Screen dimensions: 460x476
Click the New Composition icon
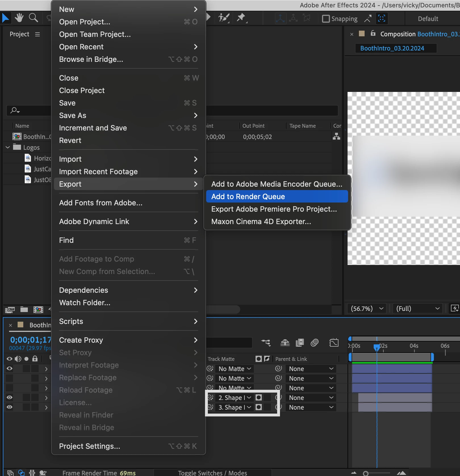[x=38, y=310]
